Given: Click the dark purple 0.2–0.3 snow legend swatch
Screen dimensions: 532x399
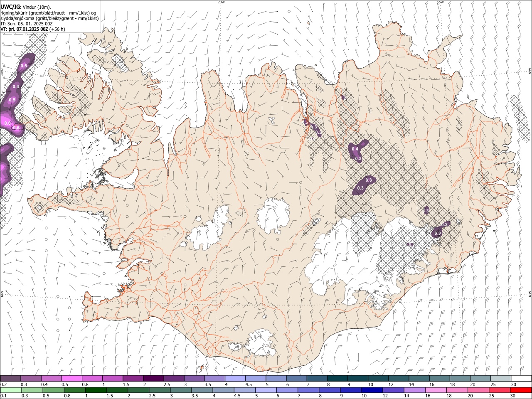Looking at the screenshot, I should 10,379.
